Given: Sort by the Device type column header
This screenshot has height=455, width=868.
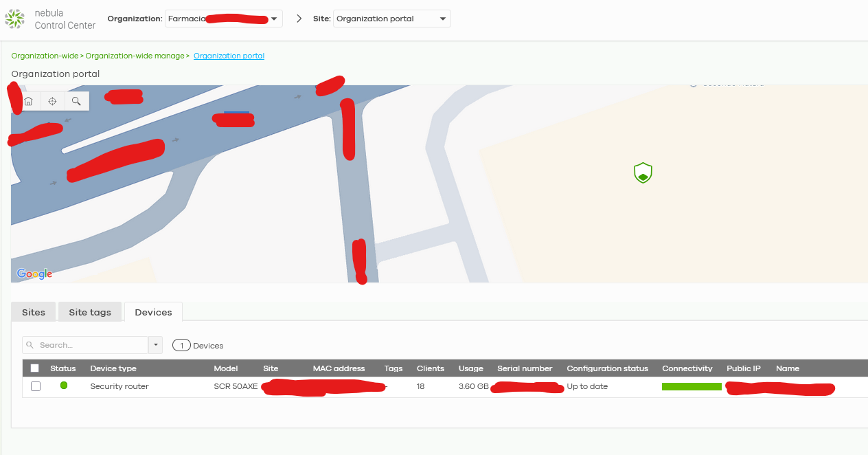Looking at the screenshot, I should [x=113, y=368].
